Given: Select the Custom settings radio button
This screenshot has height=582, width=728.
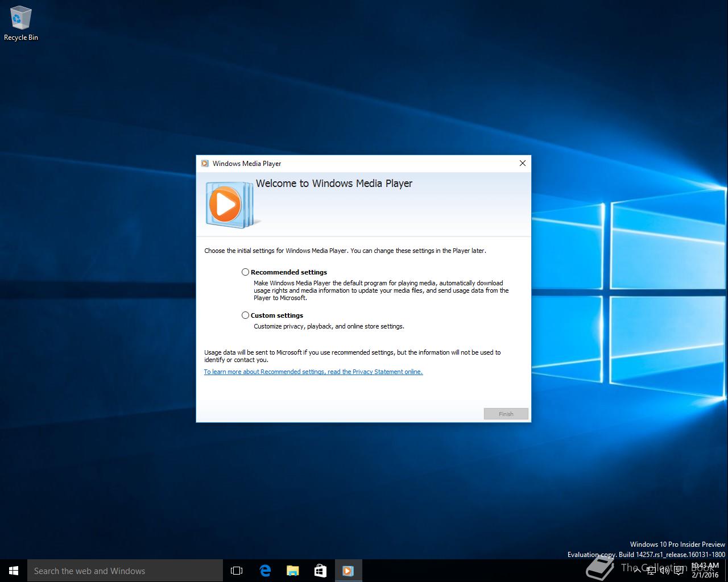Looking at the screenshot, I should coord(246,315).
